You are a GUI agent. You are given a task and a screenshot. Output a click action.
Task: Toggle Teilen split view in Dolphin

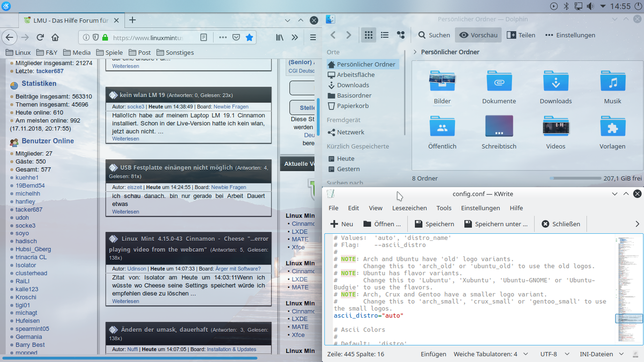(521, 35)
